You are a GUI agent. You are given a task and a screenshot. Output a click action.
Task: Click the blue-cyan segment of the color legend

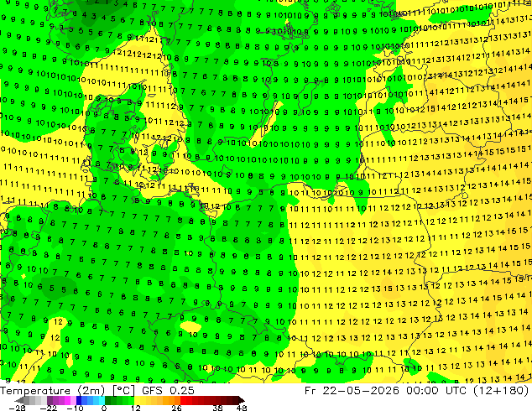point(91,400)
